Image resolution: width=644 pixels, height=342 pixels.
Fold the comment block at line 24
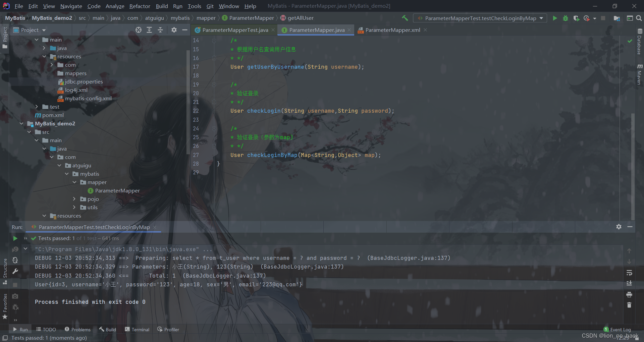(x=214, y=128)
